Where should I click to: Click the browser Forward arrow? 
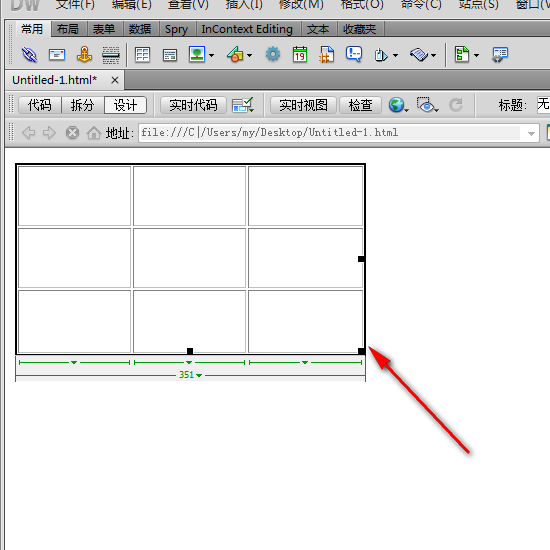49,133
